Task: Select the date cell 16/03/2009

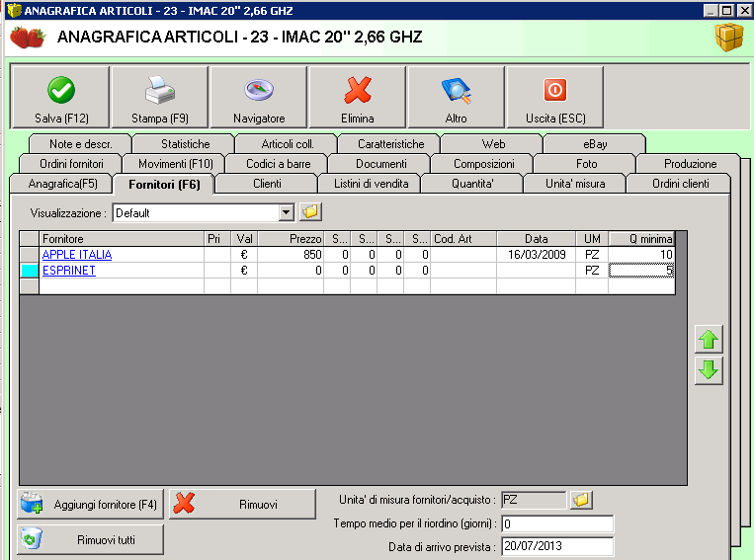Action: [x=537, y=254]
